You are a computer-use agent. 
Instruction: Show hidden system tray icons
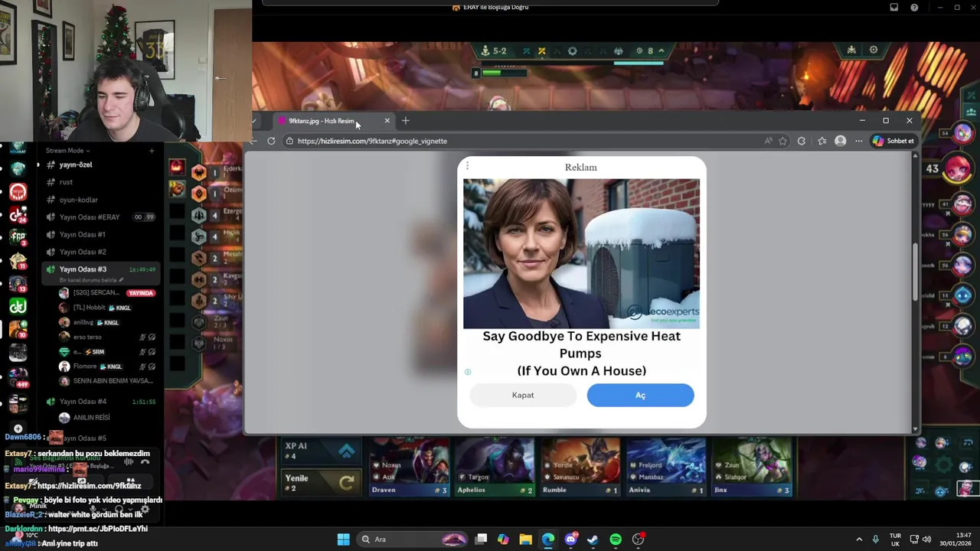pyautogui.click(x=859, y=540)
